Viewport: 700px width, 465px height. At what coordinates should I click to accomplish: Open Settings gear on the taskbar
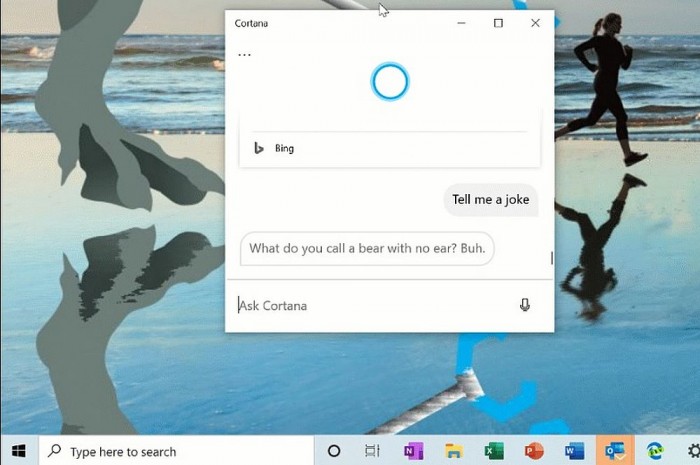(x=693, y=451)
